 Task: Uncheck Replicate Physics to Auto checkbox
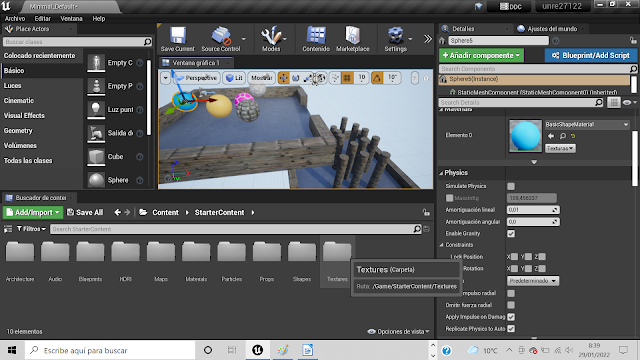(x=511, y=329)
